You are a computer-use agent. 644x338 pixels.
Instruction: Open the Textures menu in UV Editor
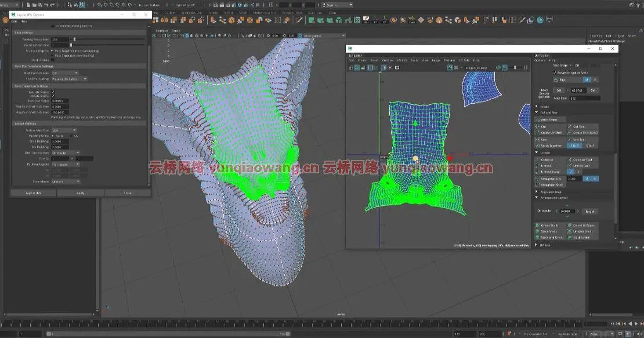pyautogui.click(x=449, y=60)
